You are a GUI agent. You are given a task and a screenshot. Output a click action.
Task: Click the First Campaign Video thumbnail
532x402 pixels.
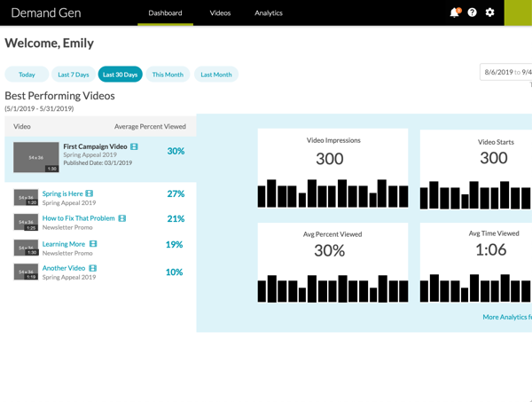click(x=36, y=157)
